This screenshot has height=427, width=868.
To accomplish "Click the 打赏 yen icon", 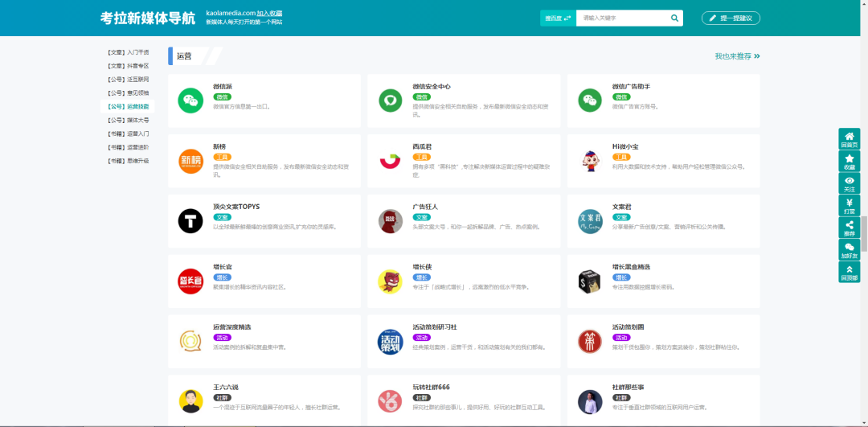I will (849, 205).
